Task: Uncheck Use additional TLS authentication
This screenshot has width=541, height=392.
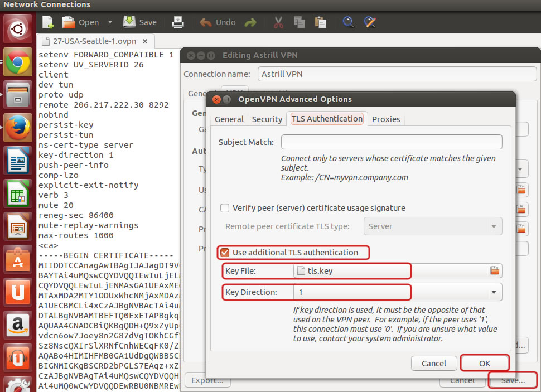Action: click(x=225, y=253)
